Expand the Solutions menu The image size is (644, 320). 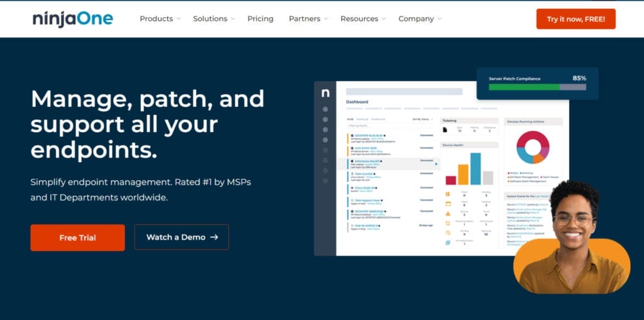click(214, 19)
